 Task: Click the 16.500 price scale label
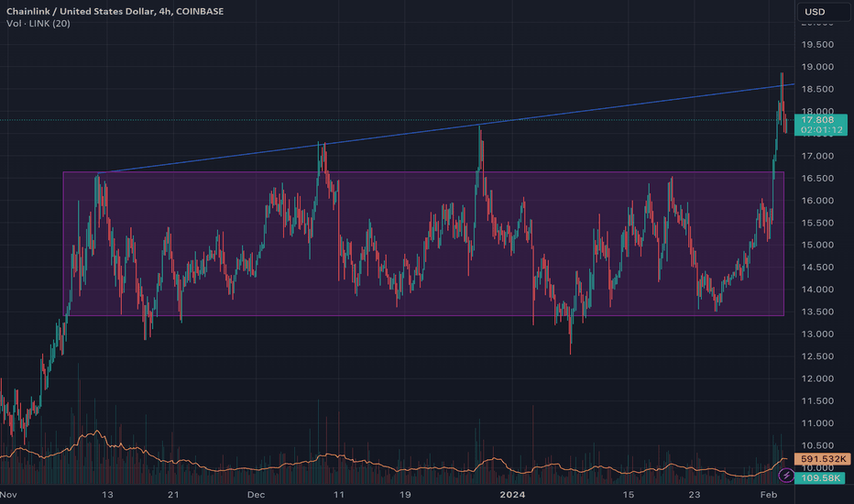click(x=817, y=178)
